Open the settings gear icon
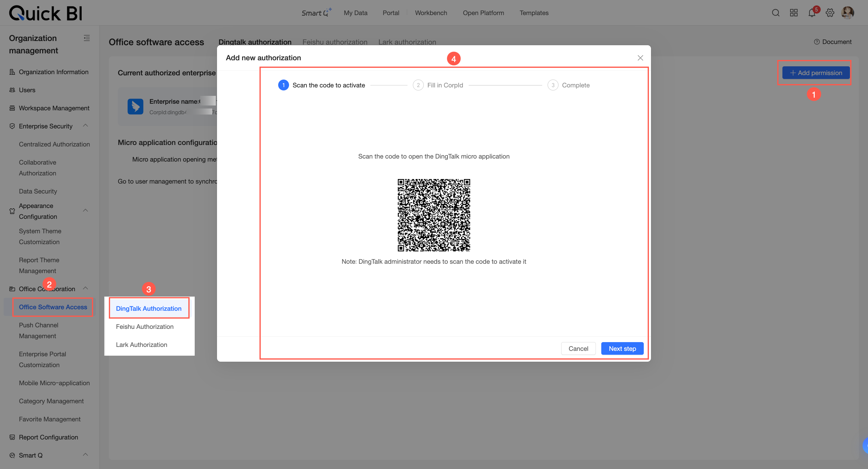This screenshot has height=469, width=868. [x=830, y=13]
